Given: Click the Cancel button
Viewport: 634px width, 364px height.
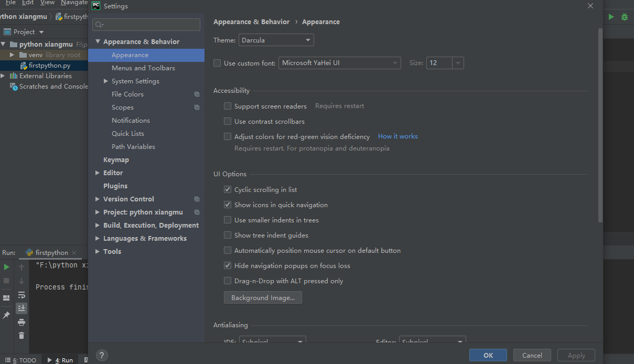Looking at the screenshot, I should (532, 355).
